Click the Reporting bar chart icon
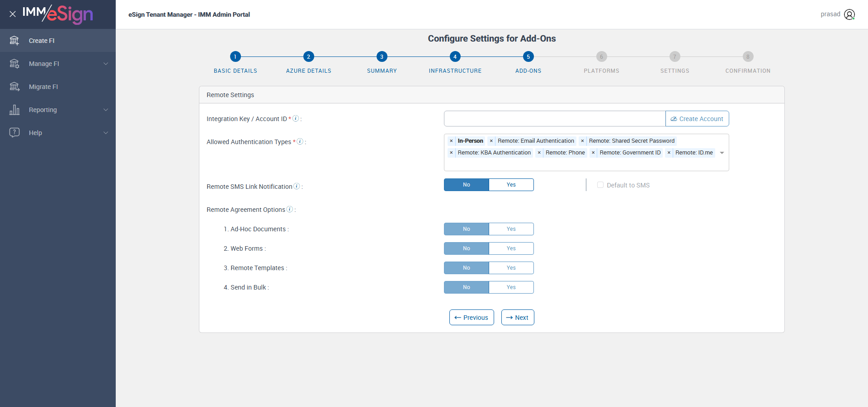Image resolution: width=868 pixels, height=407 pixels. [14, 110]
